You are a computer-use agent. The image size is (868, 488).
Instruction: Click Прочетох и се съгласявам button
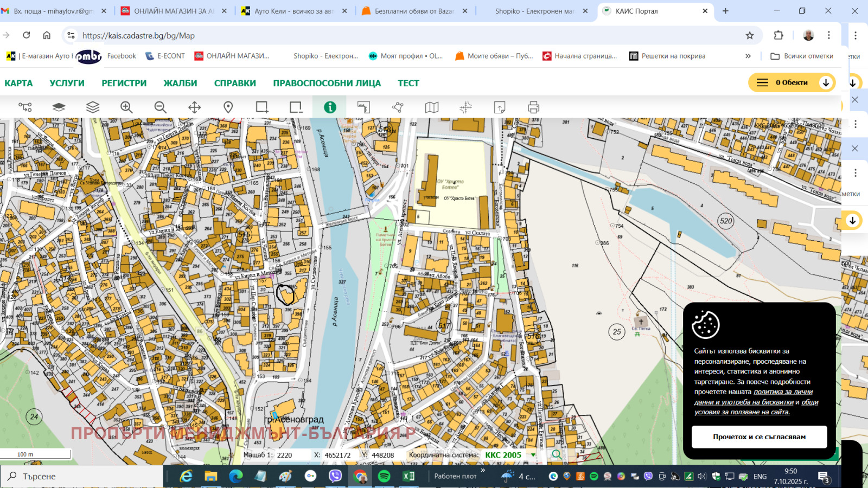pyautogui.click(x=759, y=436)
